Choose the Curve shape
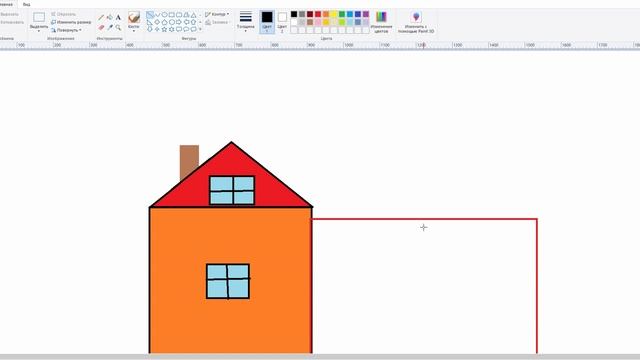The width and height of the screenshot is (640, 360). [x=158, y=15]
